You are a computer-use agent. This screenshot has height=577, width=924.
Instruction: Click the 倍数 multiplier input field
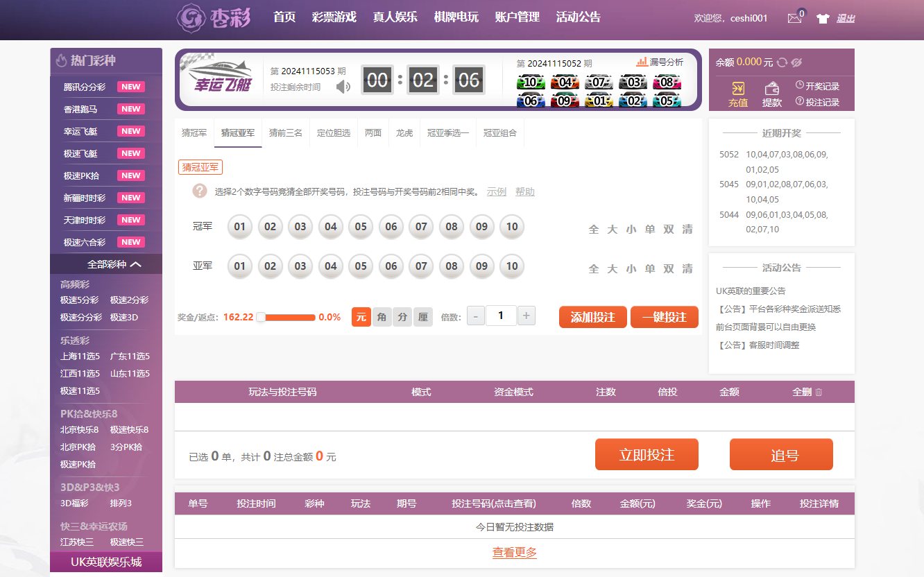501,316
